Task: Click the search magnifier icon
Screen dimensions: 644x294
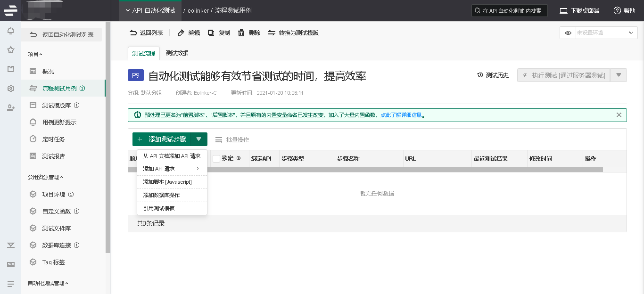Action: click(478, 11)
